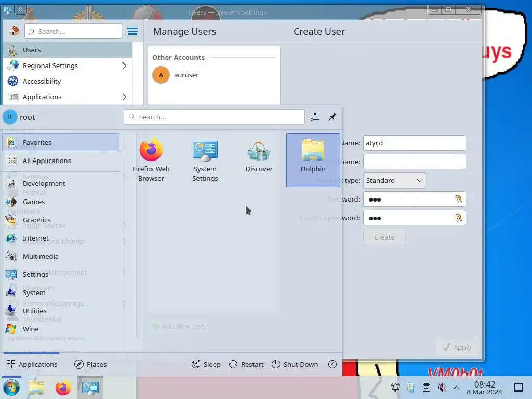This screenshot has height=399, width=532.
Task: Launch Firefox Web Browser from Favorites
Action: [151, 159]
